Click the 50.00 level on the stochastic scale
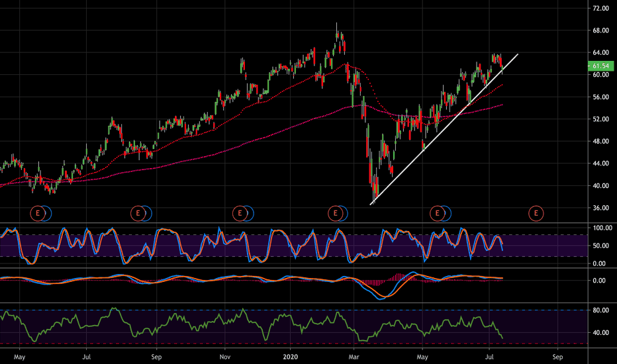Image resolution: width=617 pixels, height=364 pixels. click(x=600, y=246)
